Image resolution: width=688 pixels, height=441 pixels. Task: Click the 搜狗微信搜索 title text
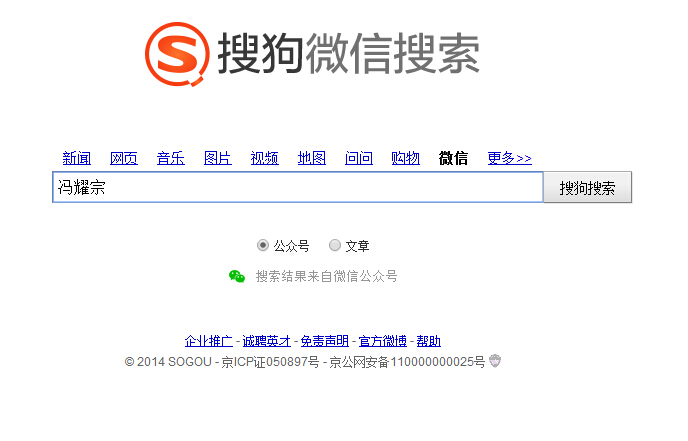tap(348, 54)
